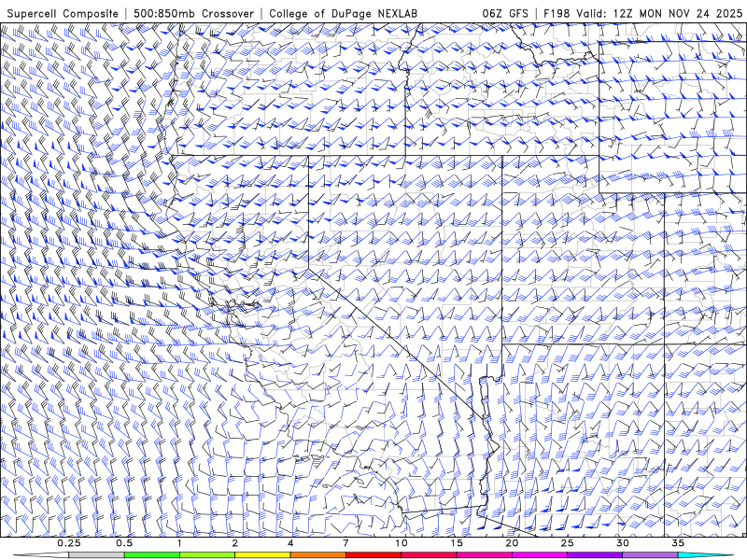Select the bright green 0.5–1 legend swatch
Image resolution: width=747 pixels, height=560 pixels.
point(152,555)
